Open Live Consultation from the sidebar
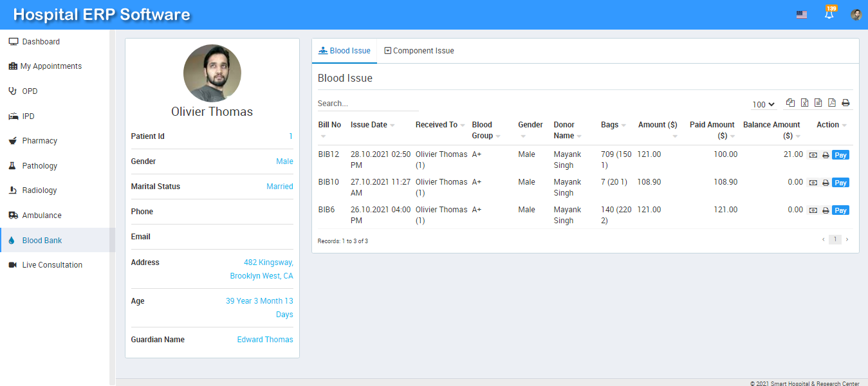 coord(52,265)
